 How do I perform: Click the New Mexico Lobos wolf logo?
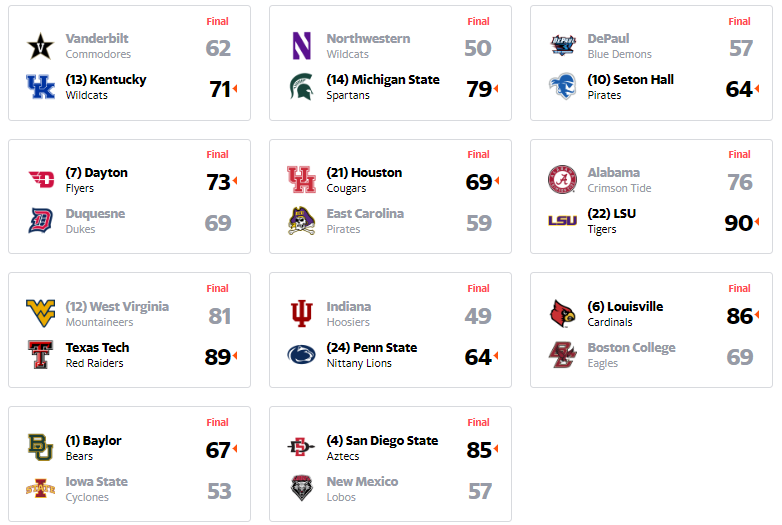[x=301, y=488]
